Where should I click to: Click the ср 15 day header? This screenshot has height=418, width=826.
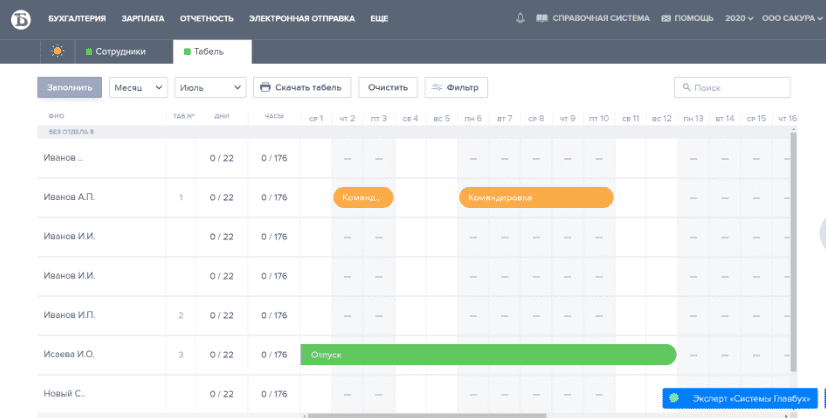(756, 119)
